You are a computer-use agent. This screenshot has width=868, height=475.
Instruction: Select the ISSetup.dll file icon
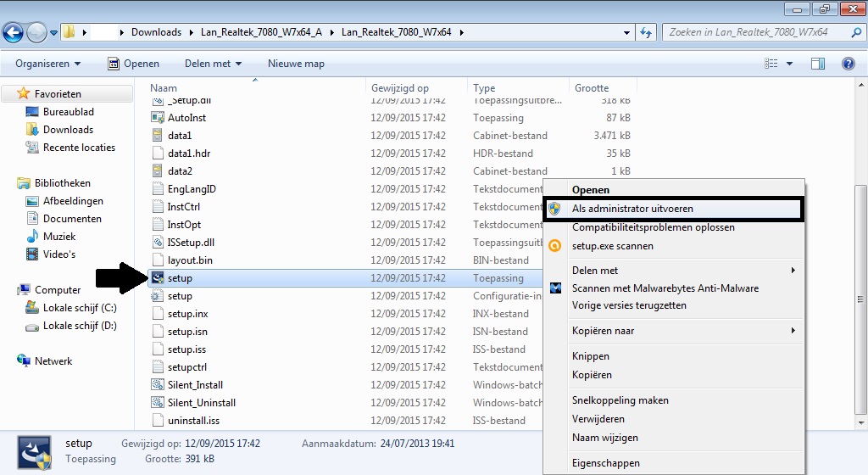[x=158, y=242]
